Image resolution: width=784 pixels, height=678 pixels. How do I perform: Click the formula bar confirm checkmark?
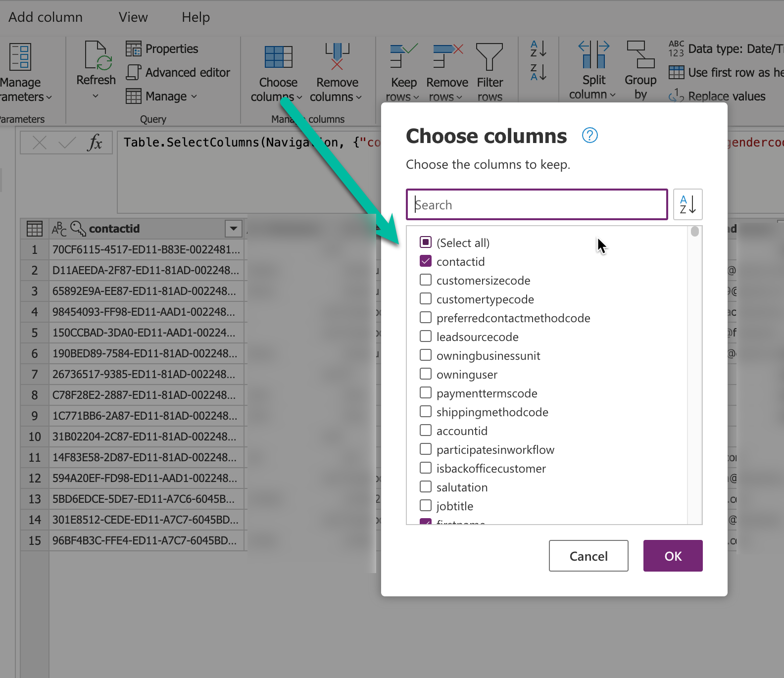(67, 143)
